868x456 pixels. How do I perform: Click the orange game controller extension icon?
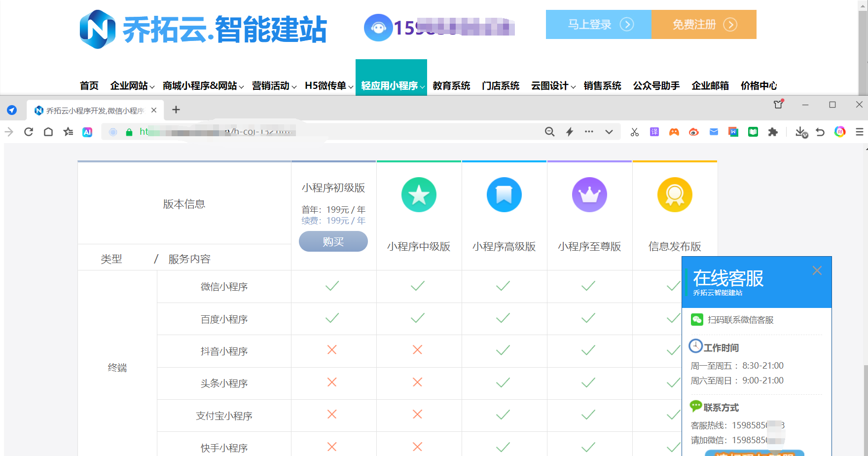674,132
